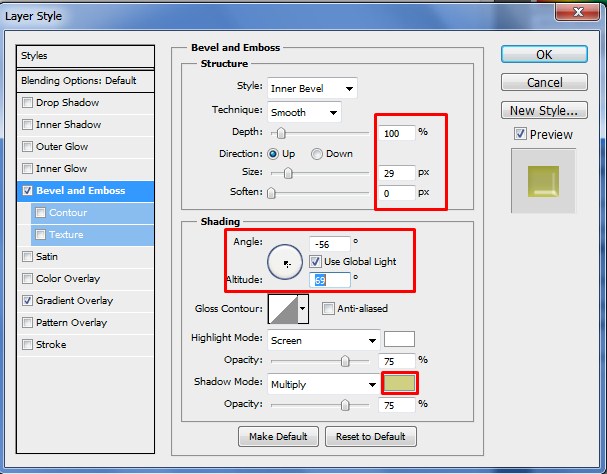This screenshot has height=474, width=607.
Task: Enable the Stroke checkbox
Action: [x=27, y=344]
